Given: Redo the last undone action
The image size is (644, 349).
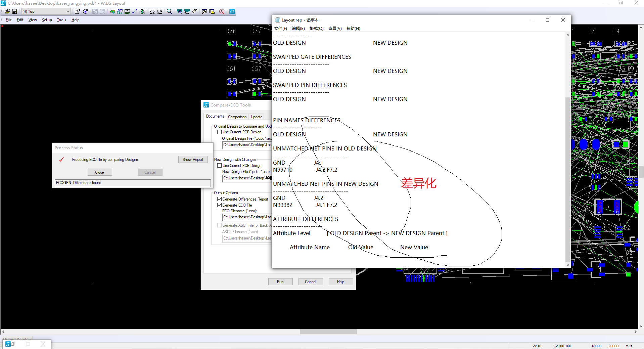Looking at the screenshot, I should (x=159, y=11).
